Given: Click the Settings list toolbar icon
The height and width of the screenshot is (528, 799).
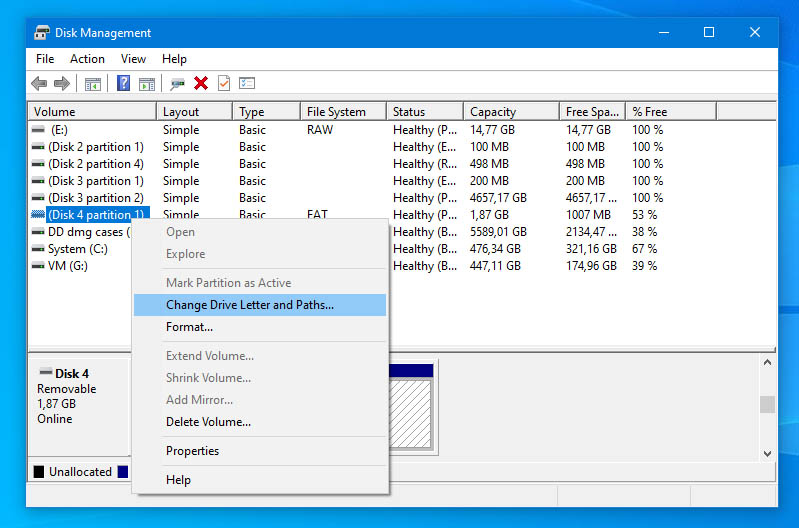Looking at the screenshot, I should tap(247, 84).
